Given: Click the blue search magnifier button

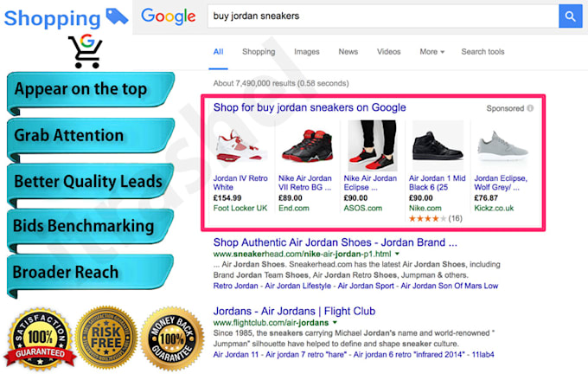Looking at the screenshot, I should coord(571,16).
